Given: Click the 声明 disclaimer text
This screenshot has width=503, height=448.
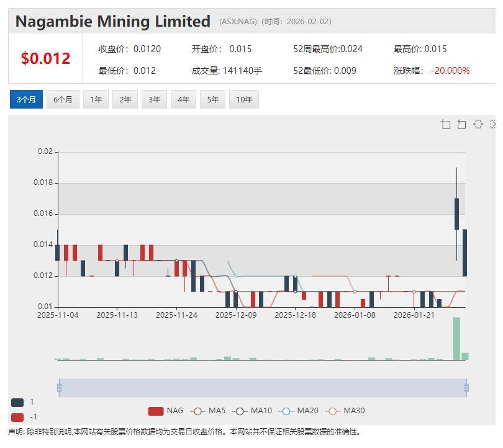Looking at the screenshot, I should coord(184,432).
